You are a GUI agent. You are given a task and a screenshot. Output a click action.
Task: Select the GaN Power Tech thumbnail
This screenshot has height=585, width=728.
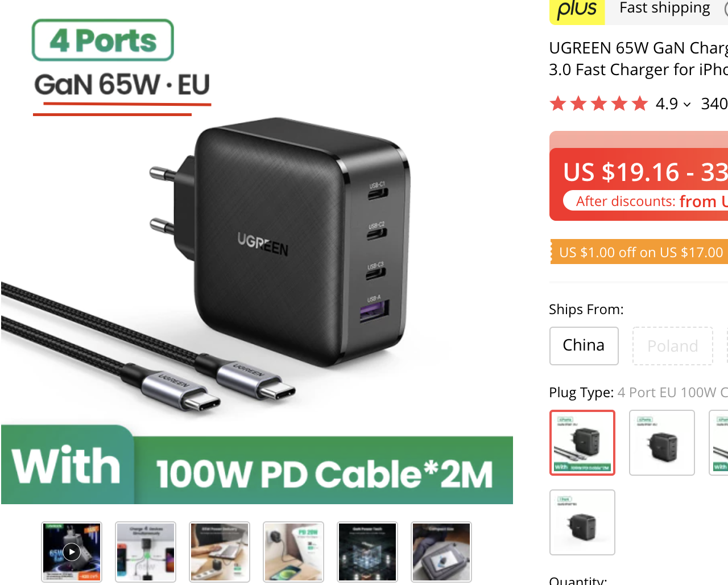coord(367,552)
